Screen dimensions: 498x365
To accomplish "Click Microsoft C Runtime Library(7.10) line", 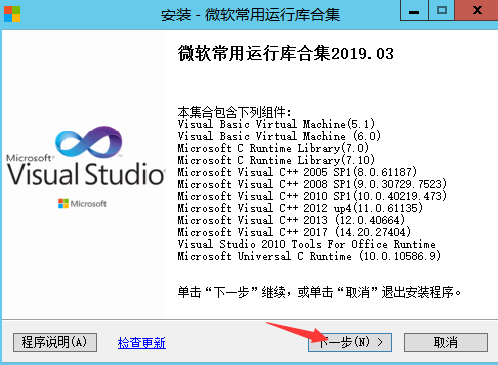I will 276,160.
